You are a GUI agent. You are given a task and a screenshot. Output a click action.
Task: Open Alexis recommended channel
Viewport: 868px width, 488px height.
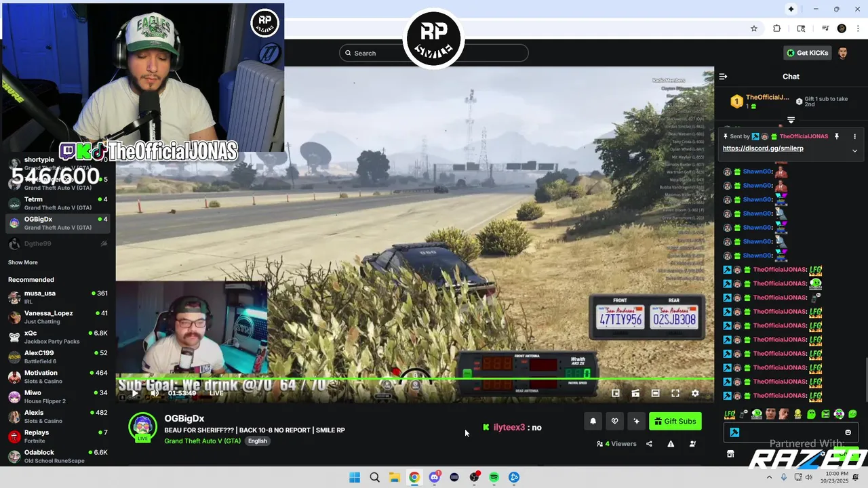[x=58, y=416]
